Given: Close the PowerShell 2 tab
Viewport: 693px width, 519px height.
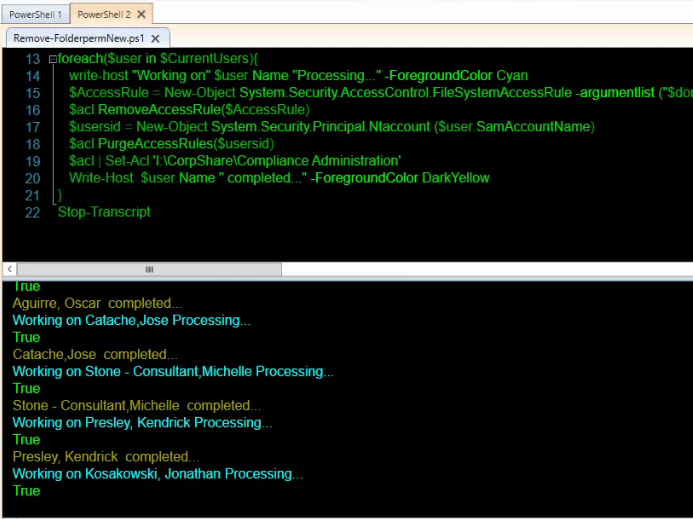Looking at the screenshot, I should [x=141, y=14].
